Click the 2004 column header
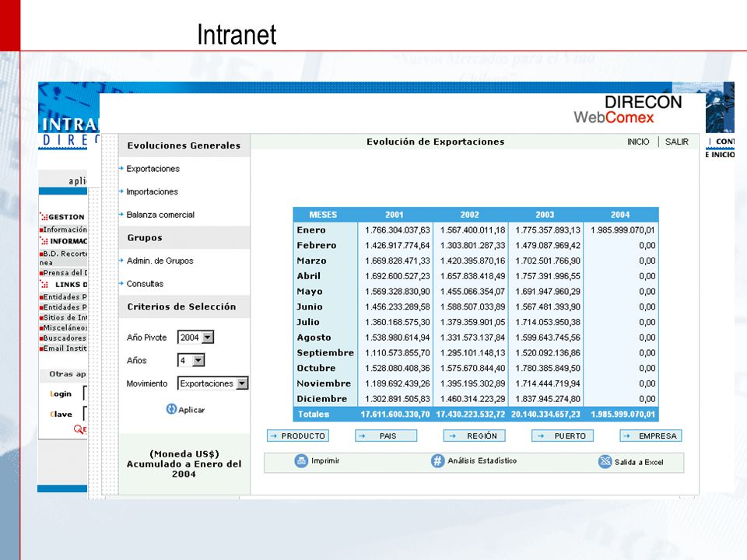 click(x=620, y=215)
